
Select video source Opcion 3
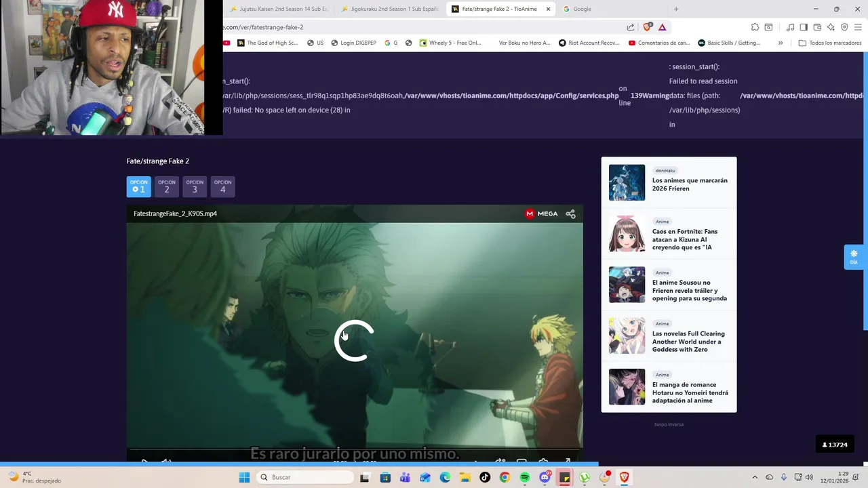tap(195, 186)
